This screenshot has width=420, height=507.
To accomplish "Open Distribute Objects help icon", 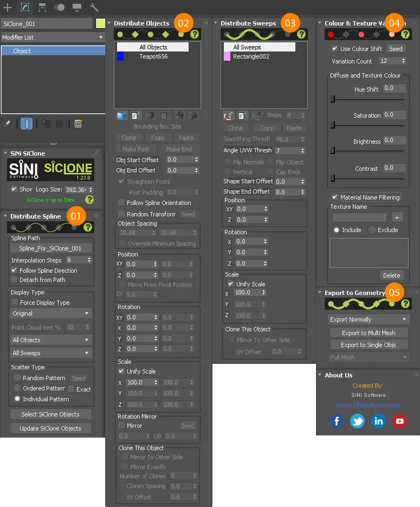I will 195,34.
